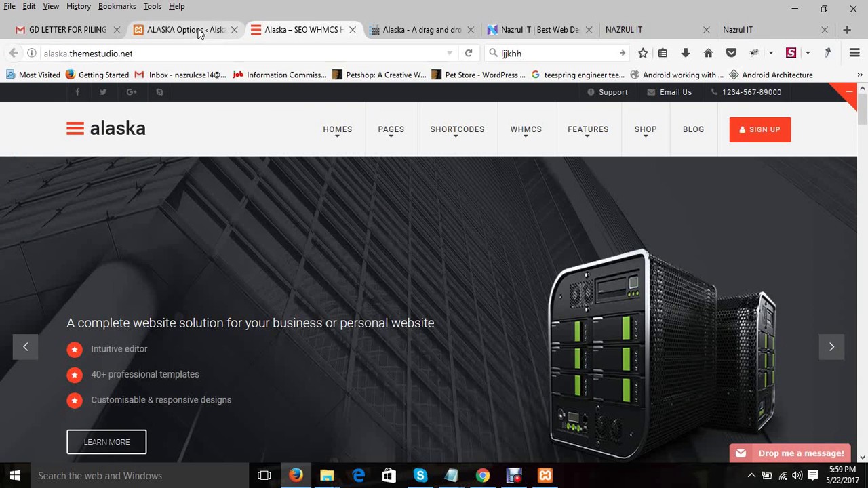868x488 pixels.
Task: Open the History menu
Action: coord(79,6)
